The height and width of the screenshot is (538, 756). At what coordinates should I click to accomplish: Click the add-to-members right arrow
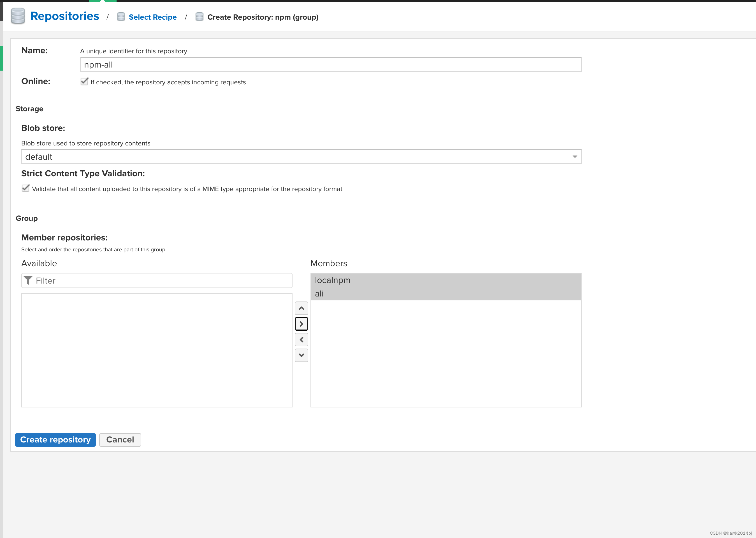point(301,324)
